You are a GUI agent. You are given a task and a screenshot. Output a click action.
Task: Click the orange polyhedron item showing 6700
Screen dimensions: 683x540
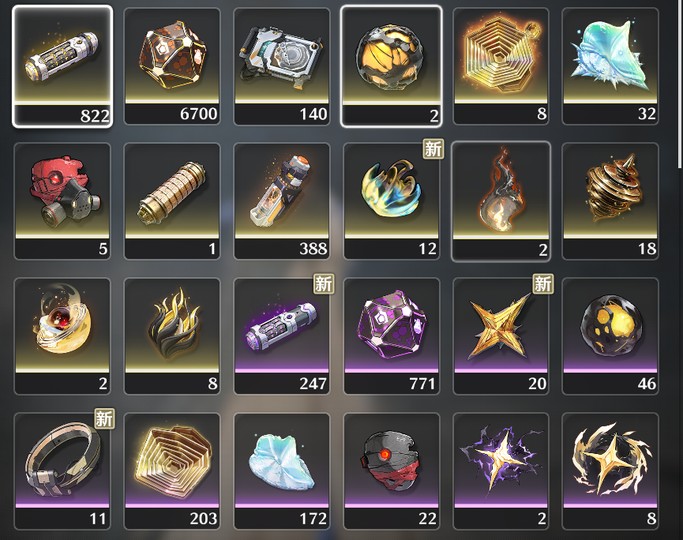(x=172, y=66)
